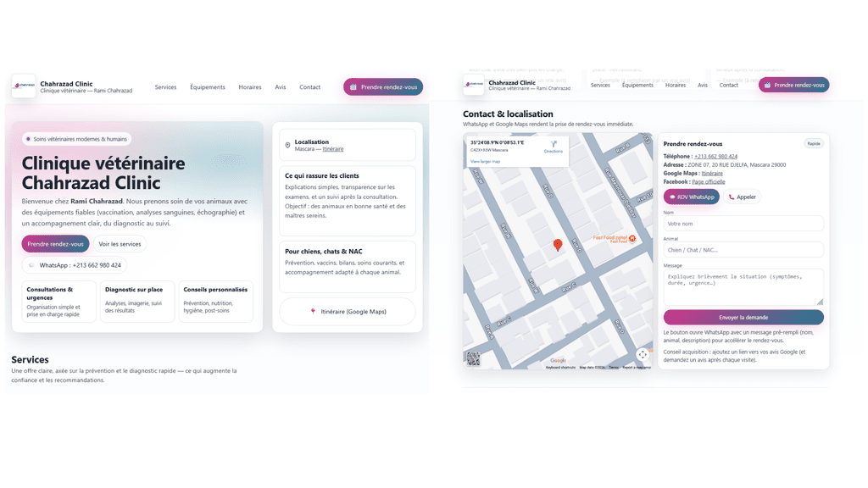This screenshot has width=868, height=488.
Task: Open Avis in the contact page navigation
Action: (x=703, y=86)
